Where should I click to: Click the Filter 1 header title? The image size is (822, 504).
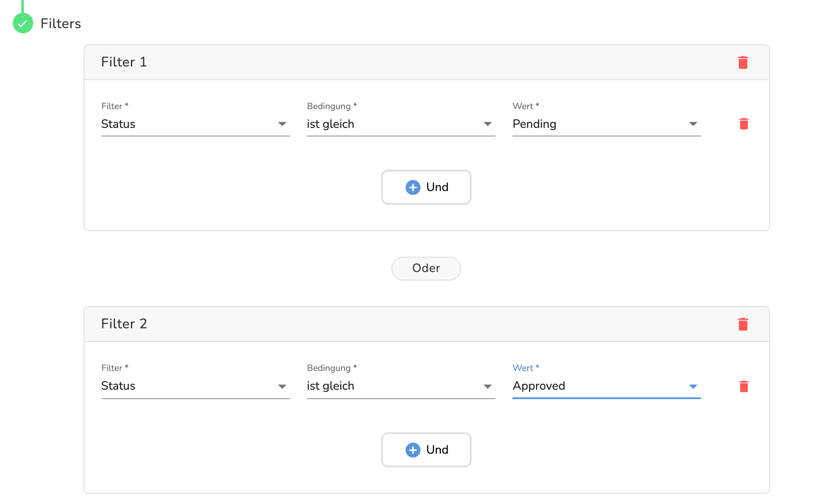124,62
